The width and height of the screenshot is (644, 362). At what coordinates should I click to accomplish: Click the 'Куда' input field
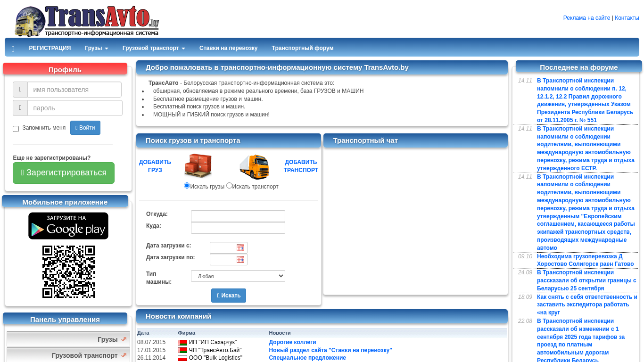pyautogui.click(x=238, y=228)
